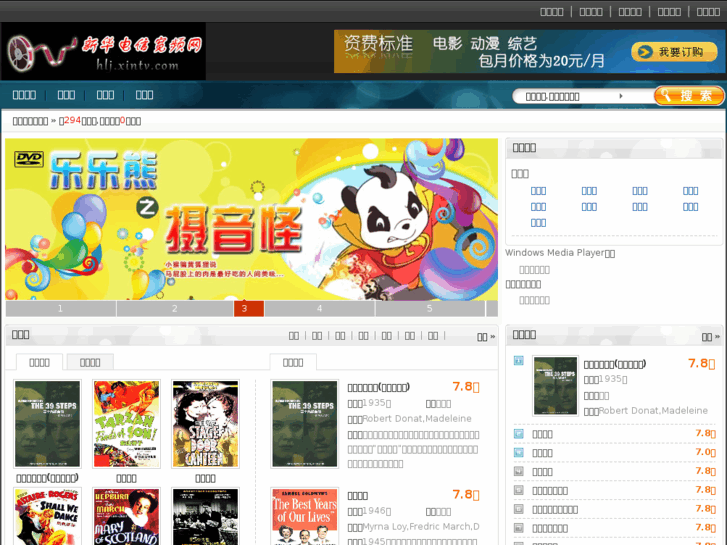Click the blue rank 1 badge icon
The height and width of the screenshot is (545, 727).
pyautogui.click(x=518, y=360)
